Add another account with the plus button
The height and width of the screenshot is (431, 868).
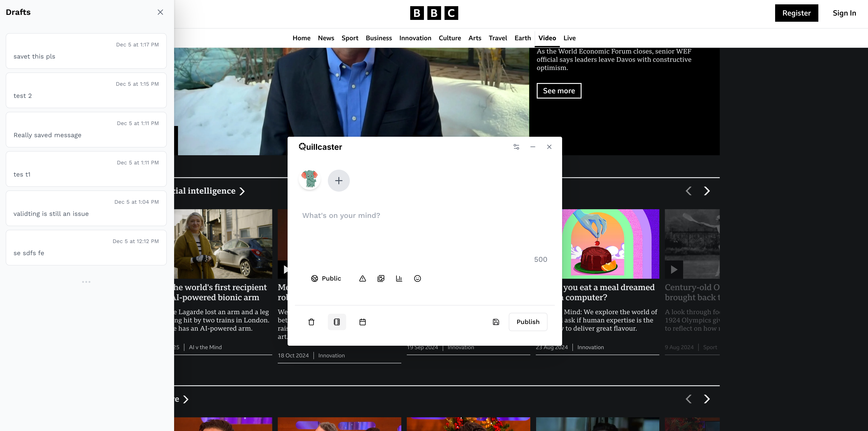click(x=339, y=180)
